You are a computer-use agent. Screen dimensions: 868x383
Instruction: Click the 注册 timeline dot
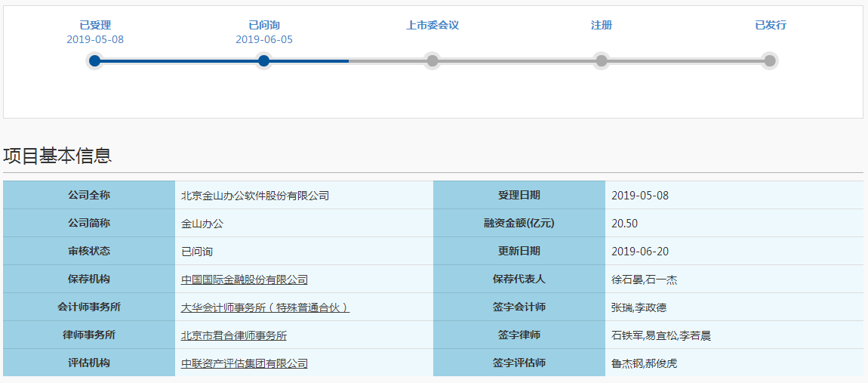(x=601, y=60)
